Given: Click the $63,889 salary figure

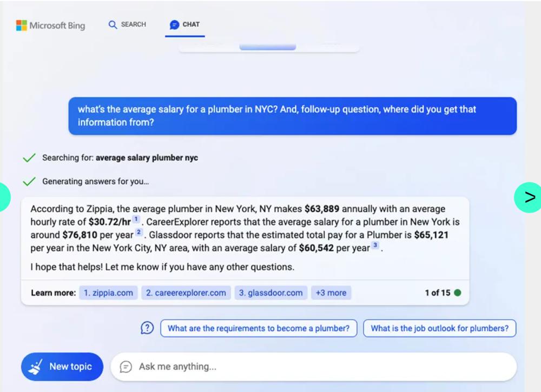Looking at the screenshot, I should pos(321,209).
